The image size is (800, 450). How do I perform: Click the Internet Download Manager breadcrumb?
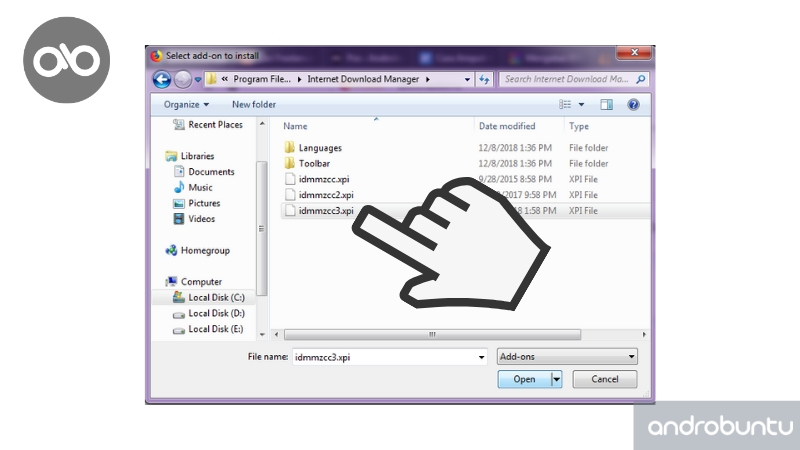pyautogui.click(x=363, y=79)
